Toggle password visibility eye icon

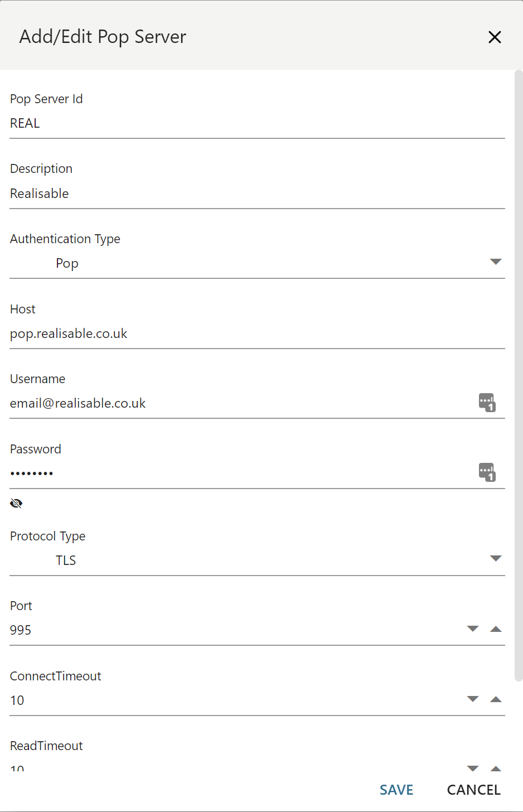[16, 504]
